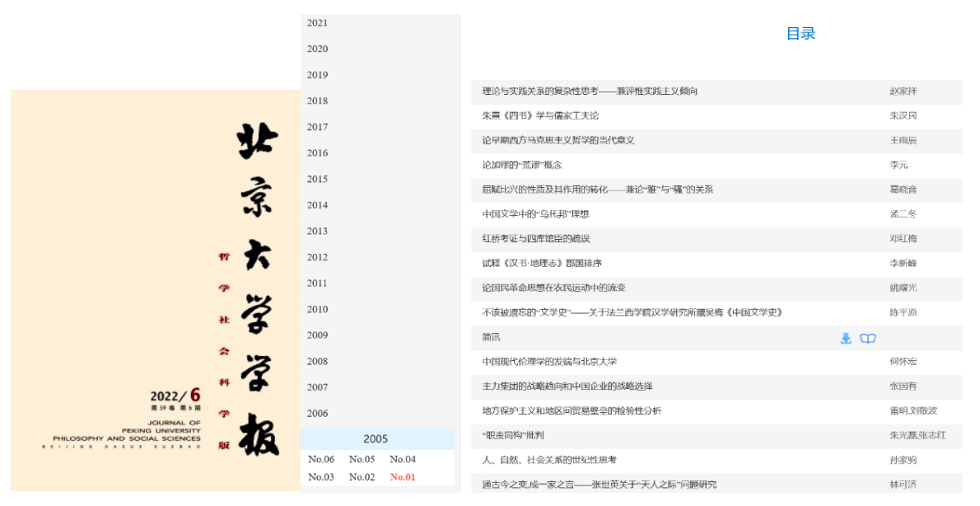Open the 简讯 article in the online reader
The width and height of the screenshot is (980, 506).
click(x=868, y=337)
